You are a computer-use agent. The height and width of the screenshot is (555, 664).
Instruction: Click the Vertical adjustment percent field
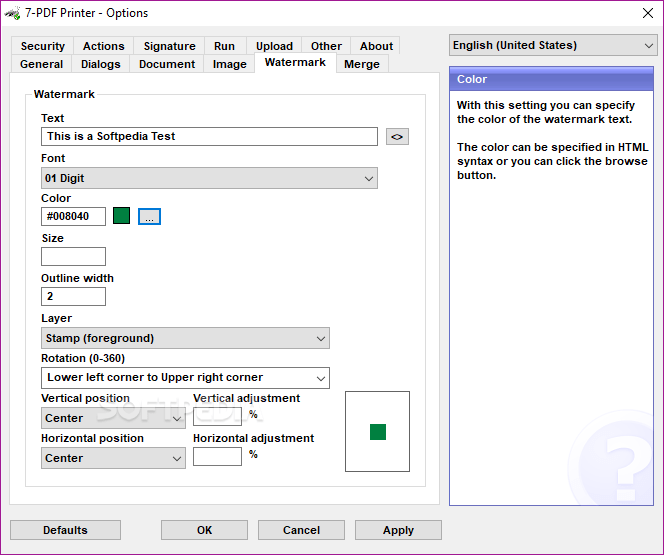217,416
